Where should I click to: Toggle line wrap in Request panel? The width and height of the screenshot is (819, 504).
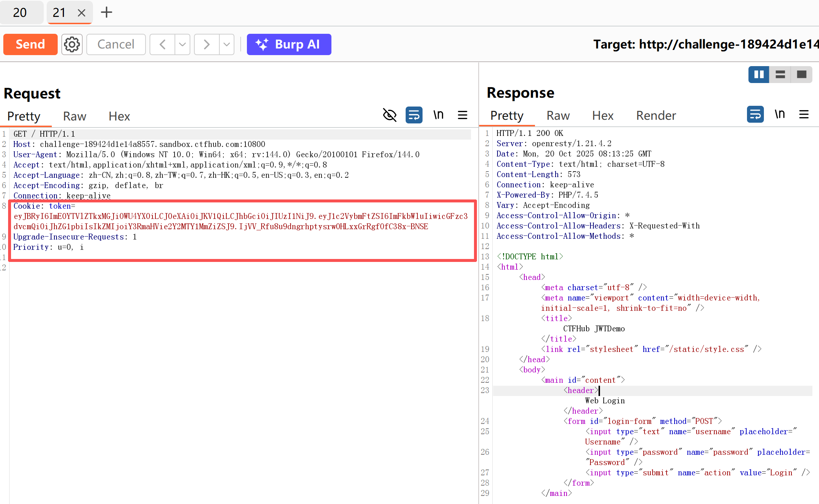414,115
